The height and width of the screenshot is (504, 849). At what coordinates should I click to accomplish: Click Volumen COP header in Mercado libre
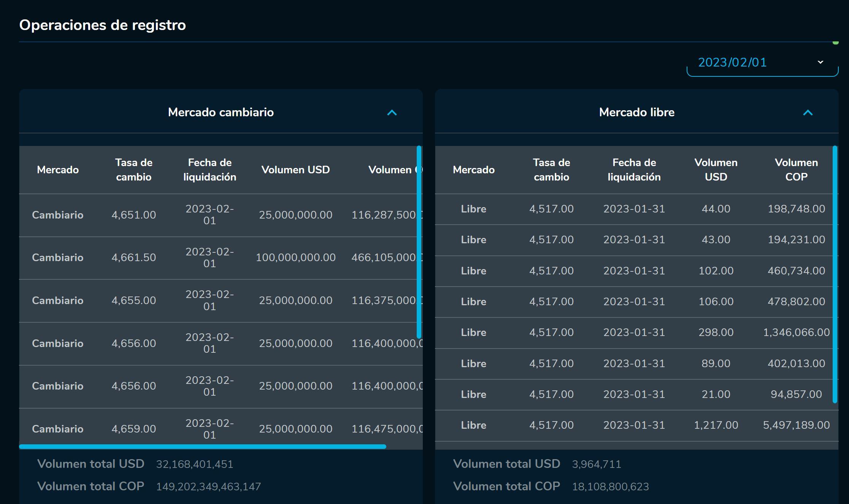(x=796, y=170)
